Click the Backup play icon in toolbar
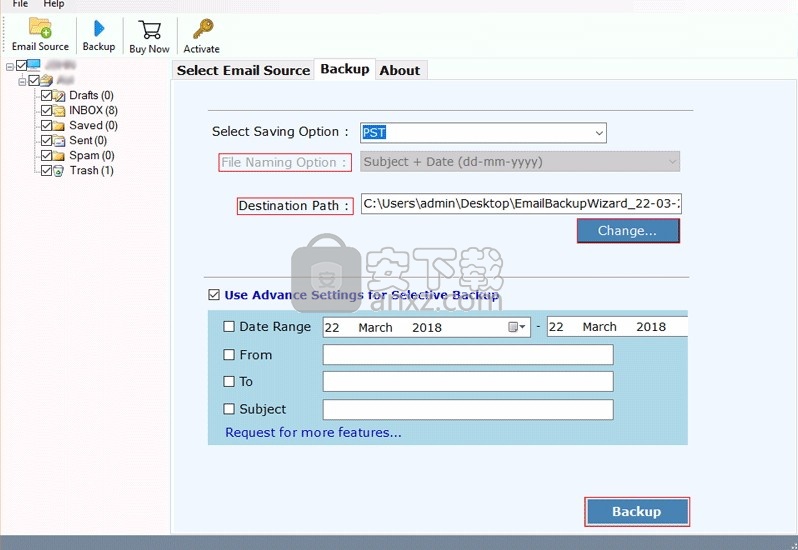The width and height of the screenshot is (798, 550). click(x=99, y=29)
